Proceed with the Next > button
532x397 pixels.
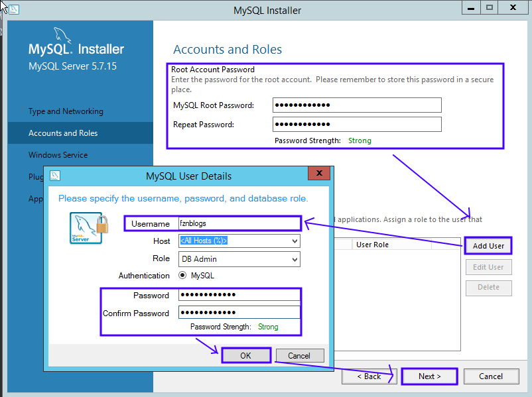(430, 376)
